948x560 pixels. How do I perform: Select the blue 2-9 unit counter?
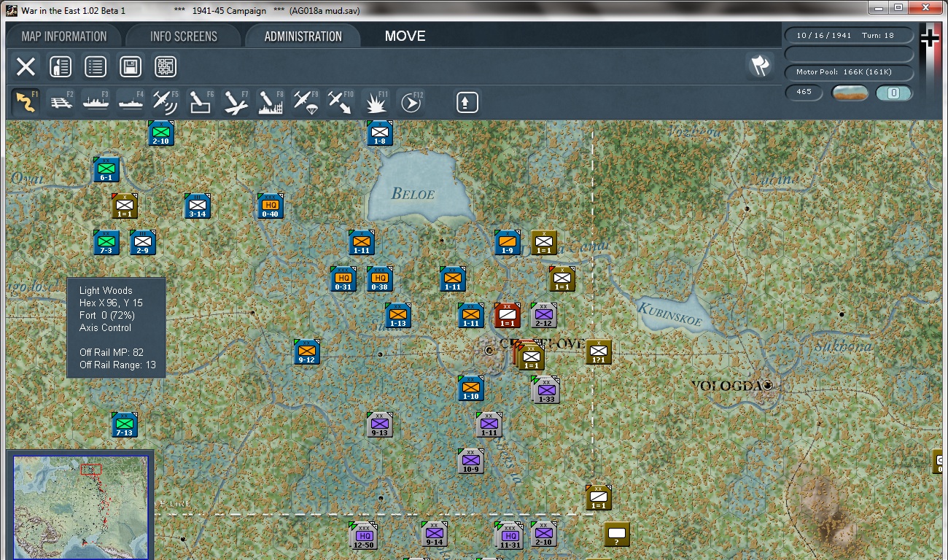(x=143, y=243)
